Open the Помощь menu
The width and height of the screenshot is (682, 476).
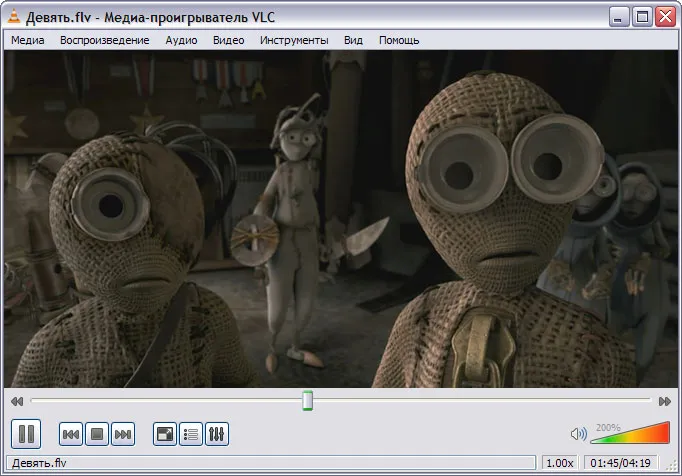click(399, 40)
